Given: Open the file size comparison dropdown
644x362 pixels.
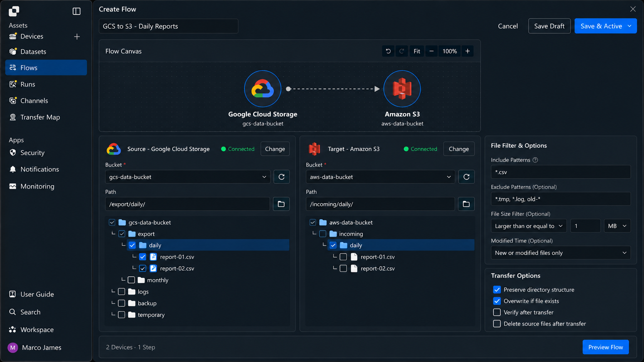Looking at the screenshot, I should (529, 226).
